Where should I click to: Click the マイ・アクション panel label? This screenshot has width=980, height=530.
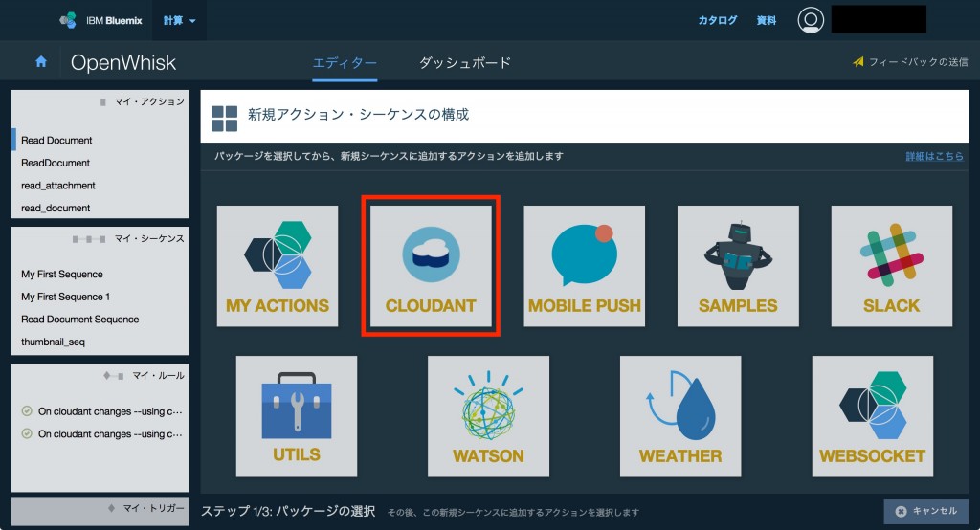pyautogui.click(x=149, y=101)
